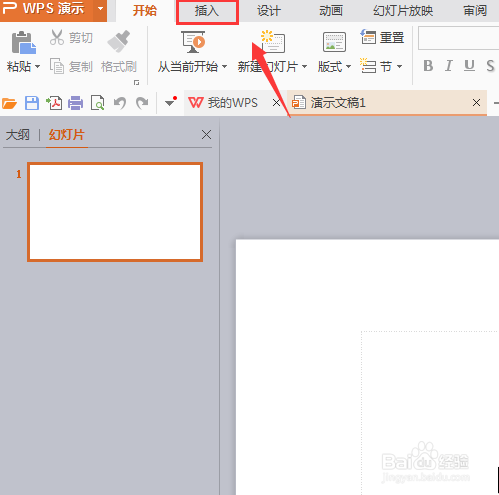Click the Reset (重置) button
499x495 pixels.
382,37
